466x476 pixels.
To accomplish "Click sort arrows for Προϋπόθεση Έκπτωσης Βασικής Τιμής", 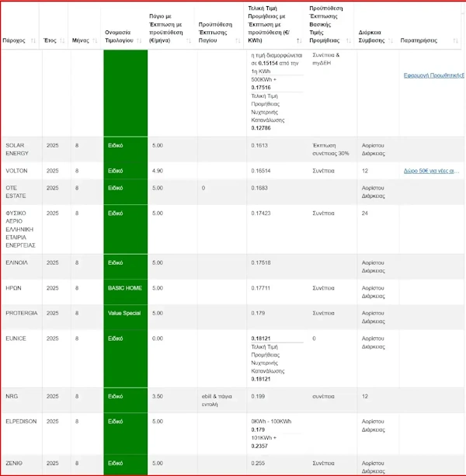I will [348, 40].
